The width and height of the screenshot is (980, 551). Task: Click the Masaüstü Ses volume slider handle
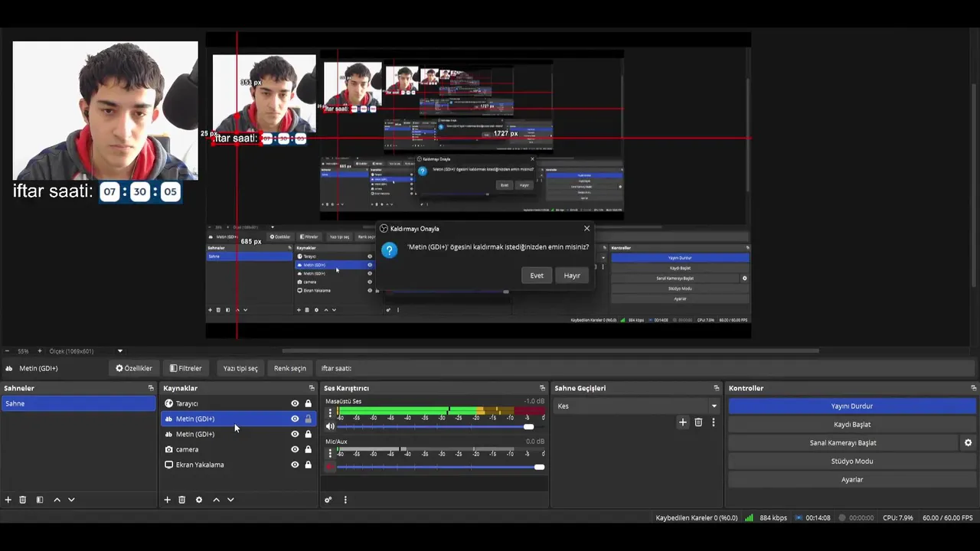click(x=528, y=426)
